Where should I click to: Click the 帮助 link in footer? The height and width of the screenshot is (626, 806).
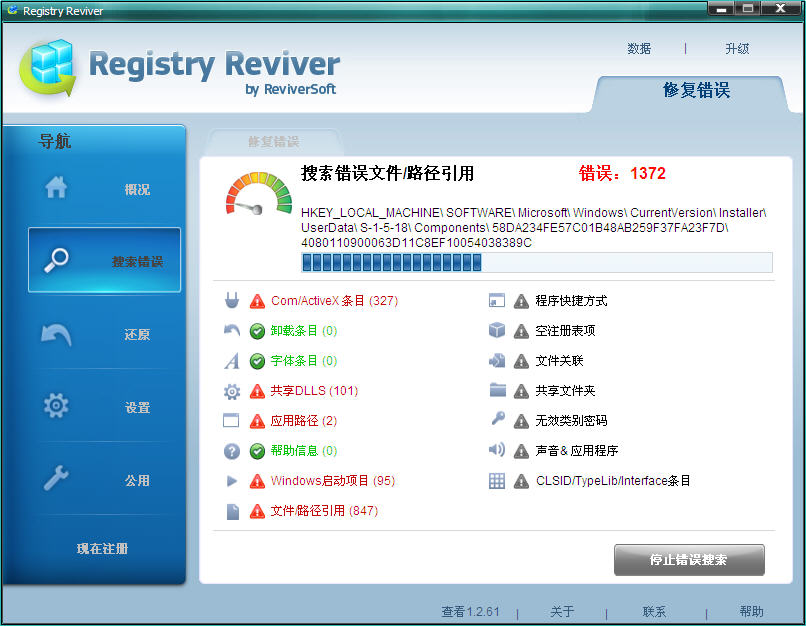coord(751,611)
